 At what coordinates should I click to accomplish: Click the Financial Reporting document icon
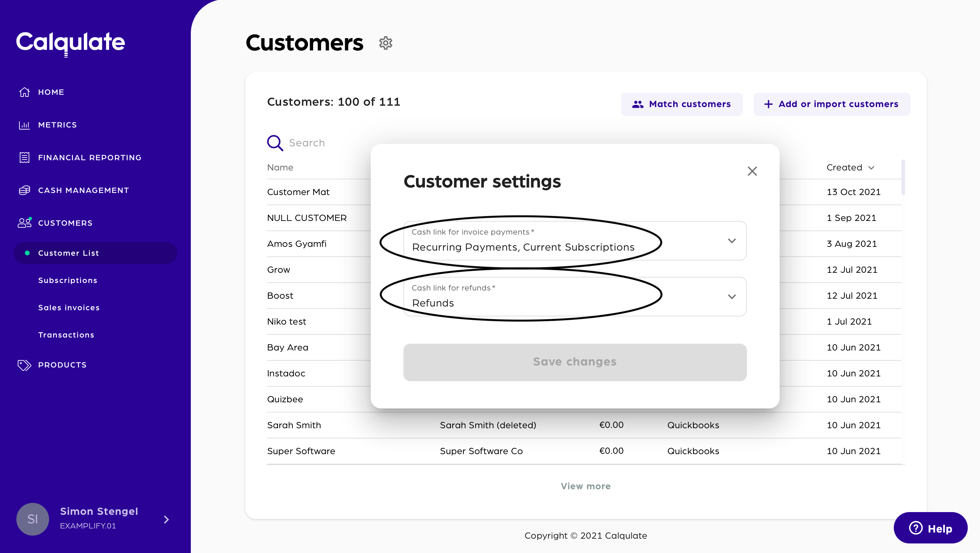(x=24, y=158)
